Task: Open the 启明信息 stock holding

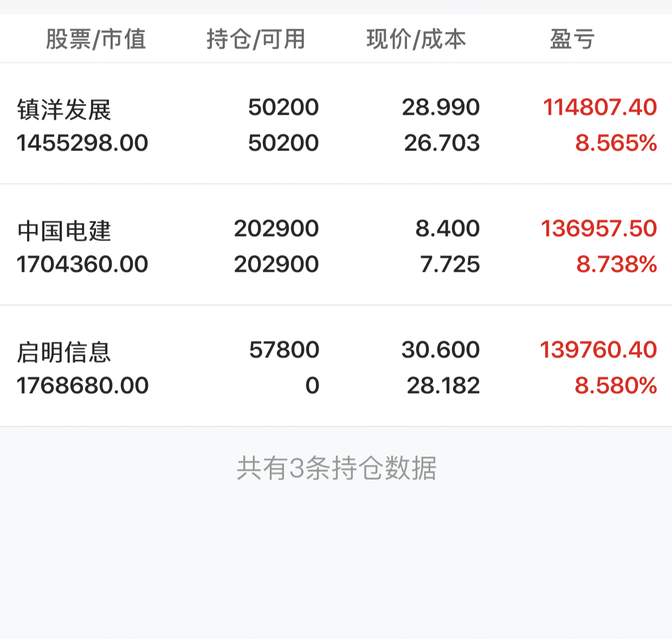Action: pyautogui.click(x=336, y=367)
